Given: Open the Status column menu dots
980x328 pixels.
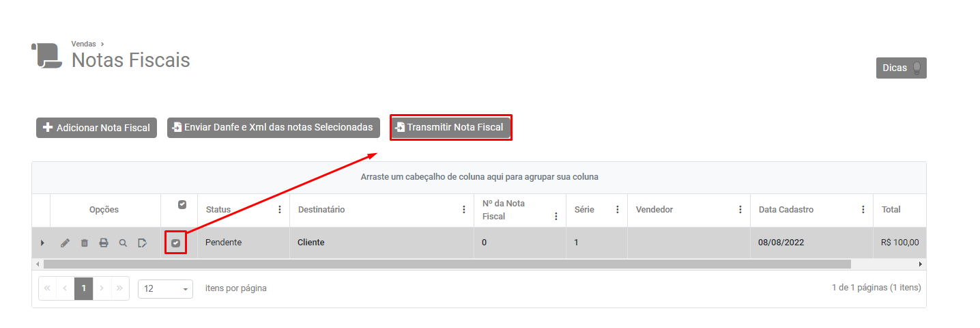Looking at the screenshot, I should [279, 210].
